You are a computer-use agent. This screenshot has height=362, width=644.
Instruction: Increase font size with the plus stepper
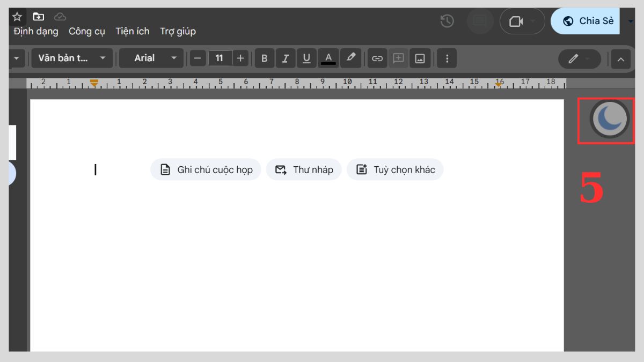[240, 58]
